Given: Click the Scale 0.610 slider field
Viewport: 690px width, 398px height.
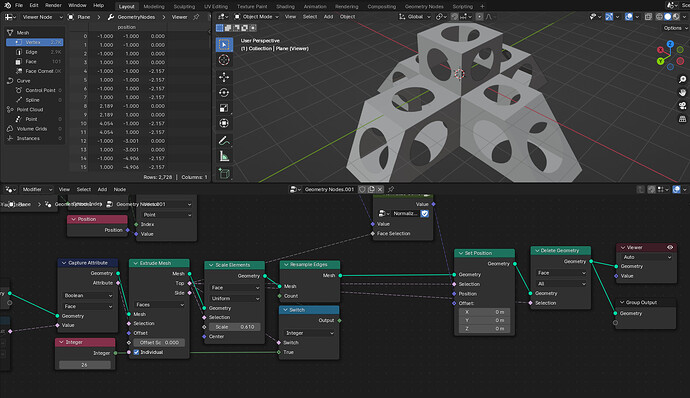Looking at the screenshot, I should click(235, 327).
